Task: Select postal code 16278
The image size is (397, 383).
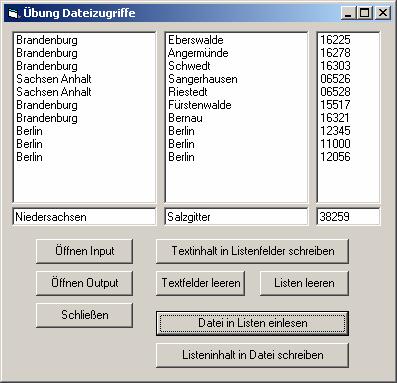Action: tap(348, 53)
